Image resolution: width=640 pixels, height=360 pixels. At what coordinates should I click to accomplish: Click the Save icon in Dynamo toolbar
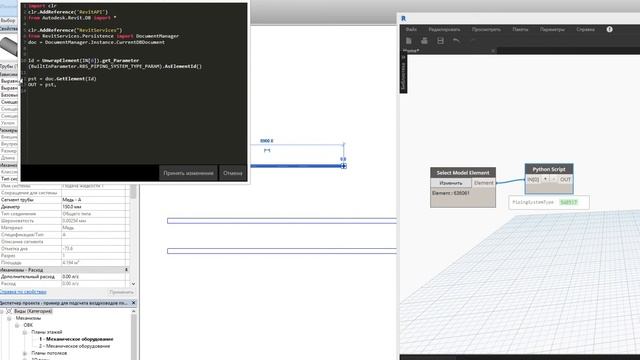[x=440, y=40]
